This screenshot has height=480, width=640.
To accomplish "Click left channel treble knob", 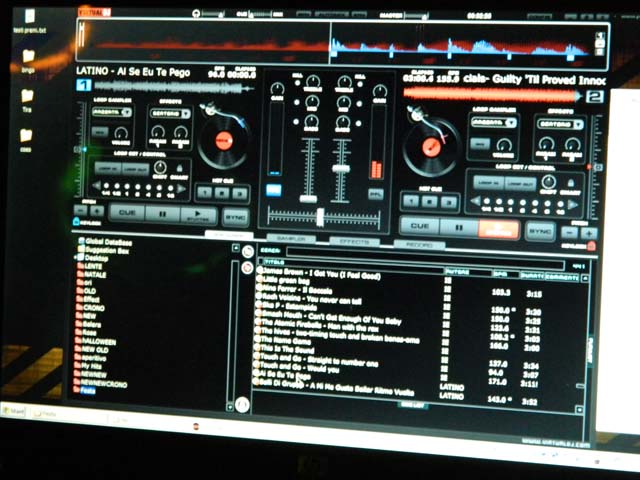I will point(312,81).
